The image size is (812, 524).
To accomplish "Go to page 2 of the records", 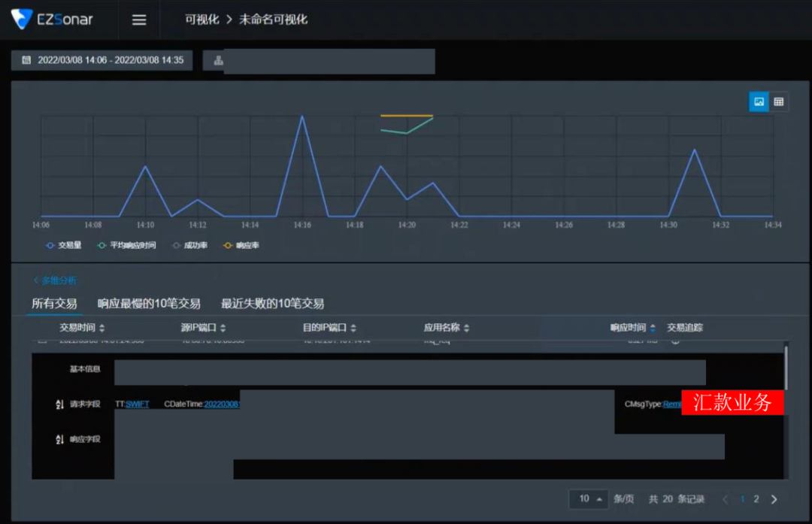I will pos(756,498).
